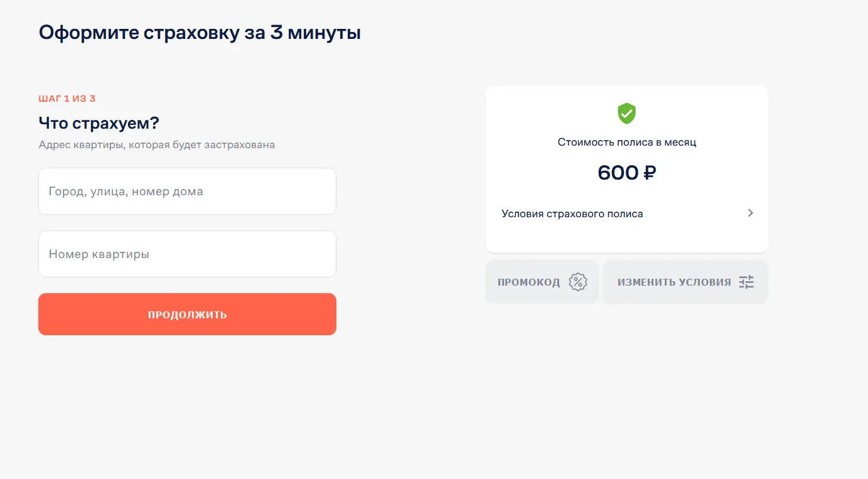Click the ПРОМОКОД button label
This screenshot has width=868, height=479.
[x=528, y=283]
